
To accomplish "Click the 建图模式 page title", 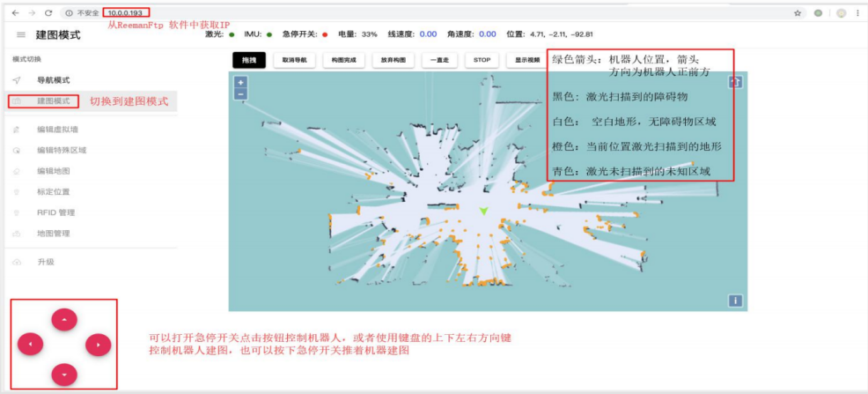I will [58, 35].
